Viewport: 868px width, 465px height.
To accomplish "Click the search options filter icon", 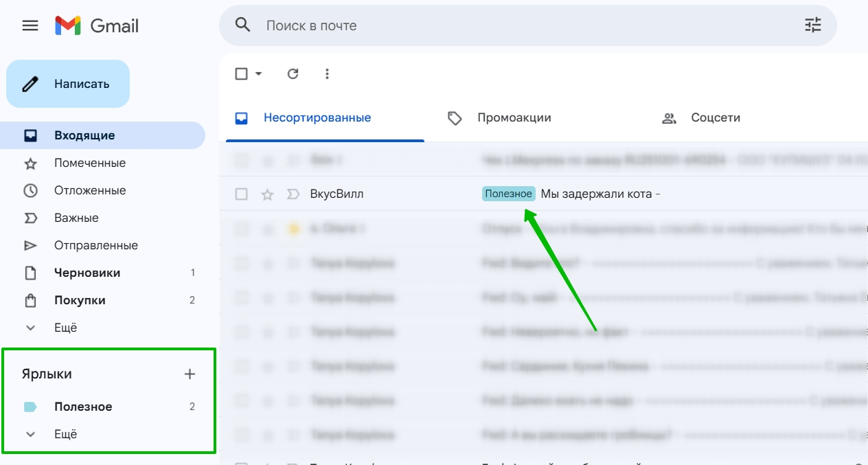I will point(812,26).
